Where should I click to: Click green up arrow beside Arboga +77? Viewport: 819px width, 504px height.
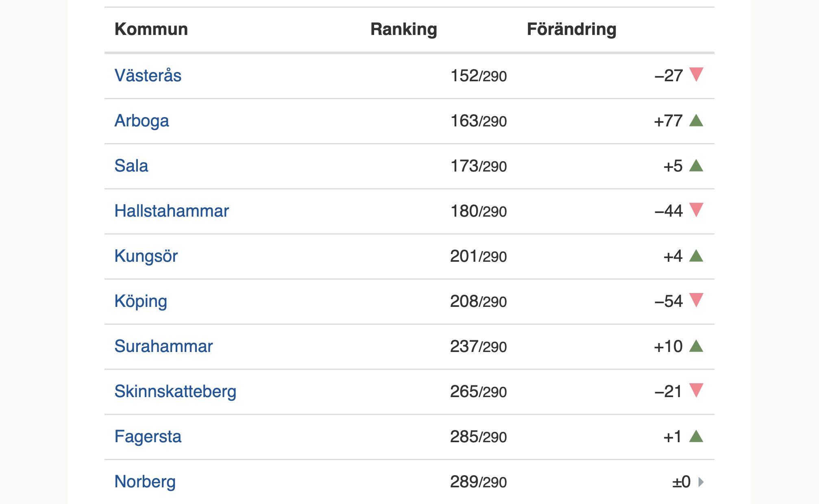696,121
